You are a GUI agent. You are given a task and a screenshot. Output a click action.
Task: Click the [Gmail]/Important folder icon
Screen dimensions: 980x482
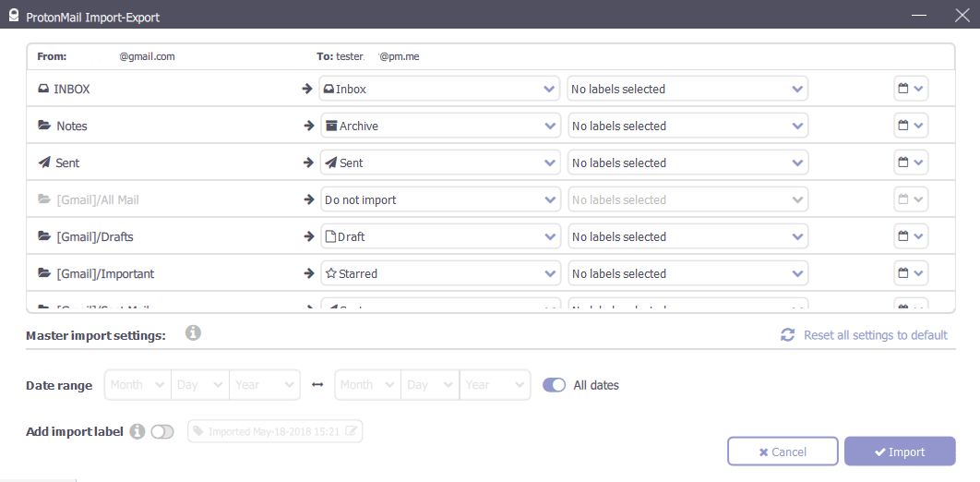pos(44,273)
